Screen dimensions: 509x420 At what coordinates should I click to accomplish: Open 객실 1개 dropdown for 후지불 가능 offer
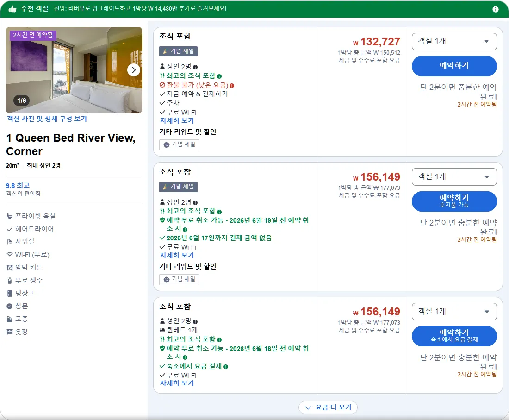(x=454, y=177)
